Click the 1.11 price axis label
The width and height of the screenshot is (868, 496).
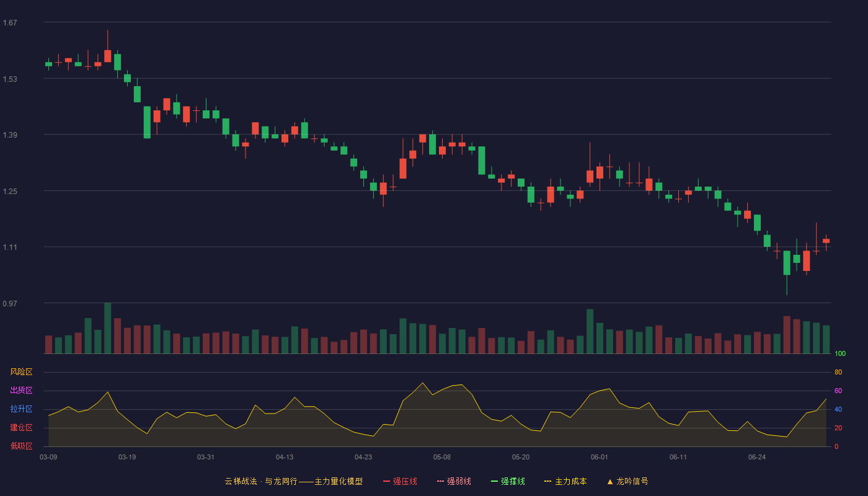(x=10, y=247)
